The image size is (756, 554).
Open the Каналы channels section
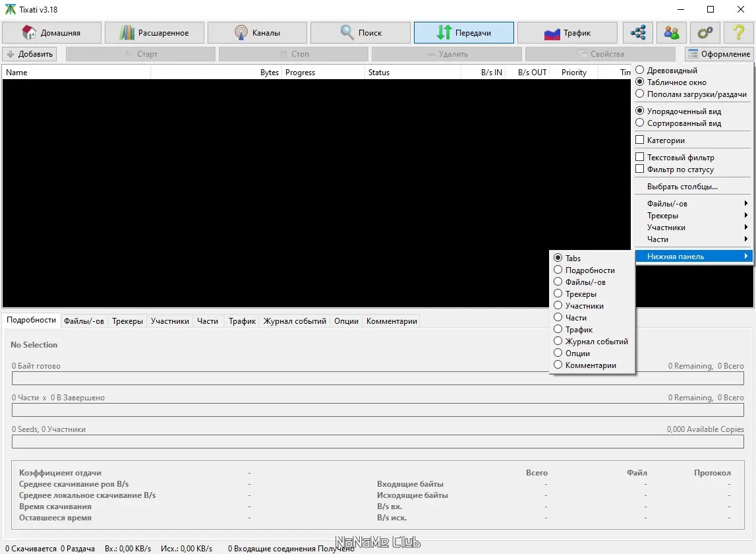[257, 33]
